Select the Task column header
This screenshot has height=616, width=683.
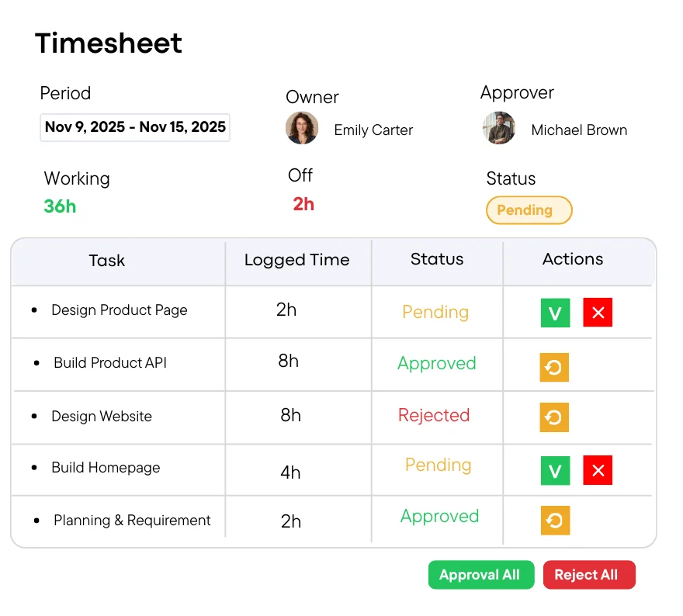pos(107,260)
